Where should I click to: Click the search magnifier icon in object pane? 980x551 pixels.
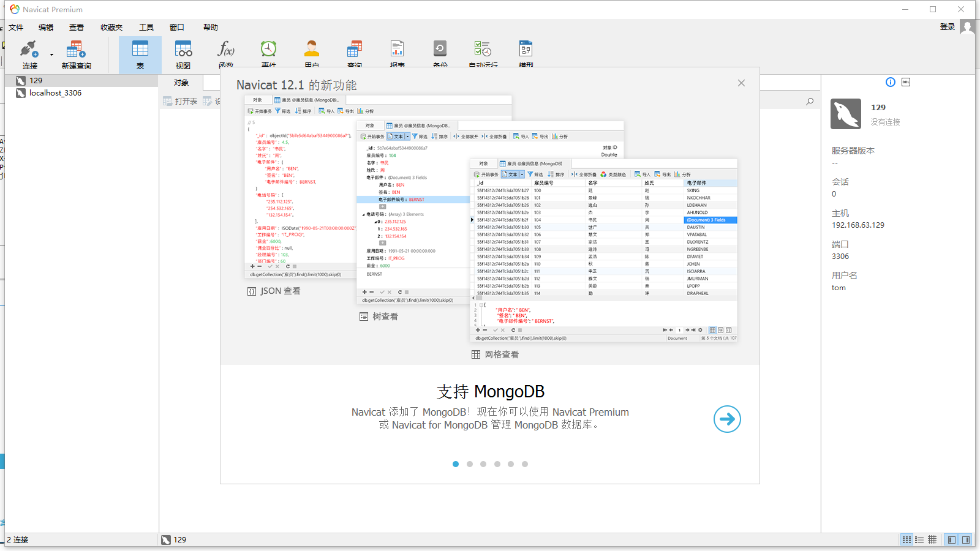[810, 102]
